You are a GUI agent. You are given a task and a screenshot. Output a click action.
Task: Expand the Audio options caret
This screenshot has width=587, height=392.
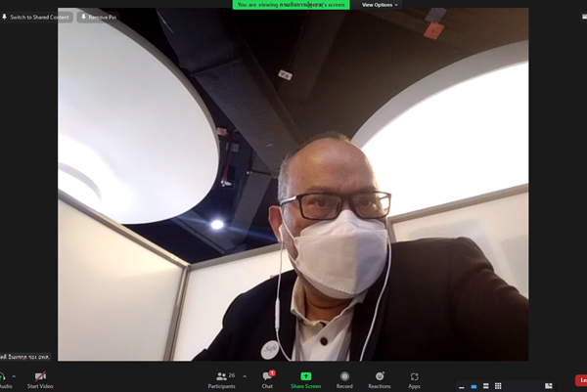[14, 376]
